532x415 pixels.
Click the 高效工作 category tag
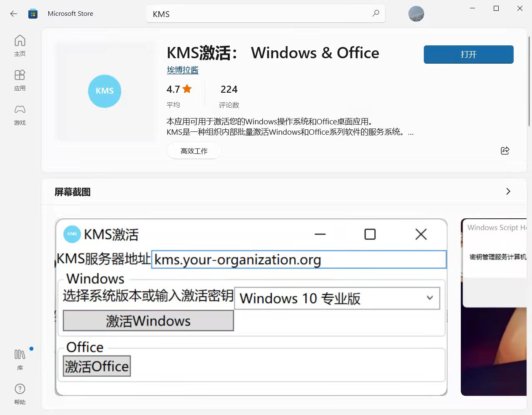(194, 151)
